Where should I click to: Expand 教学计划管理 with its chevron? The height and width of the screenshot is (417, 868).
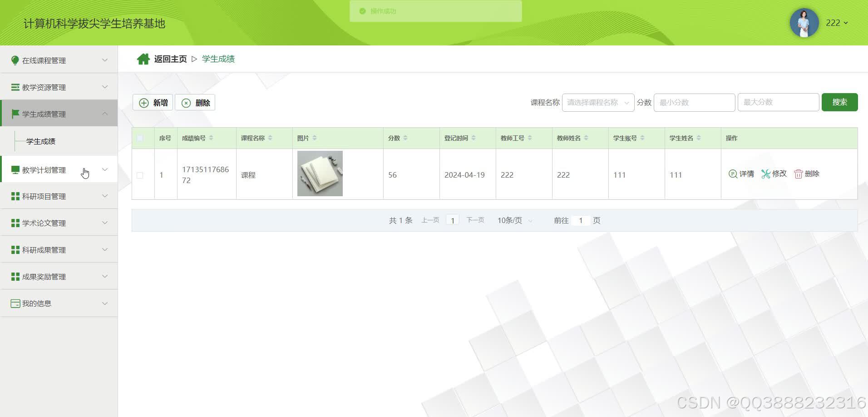[105, 169]
